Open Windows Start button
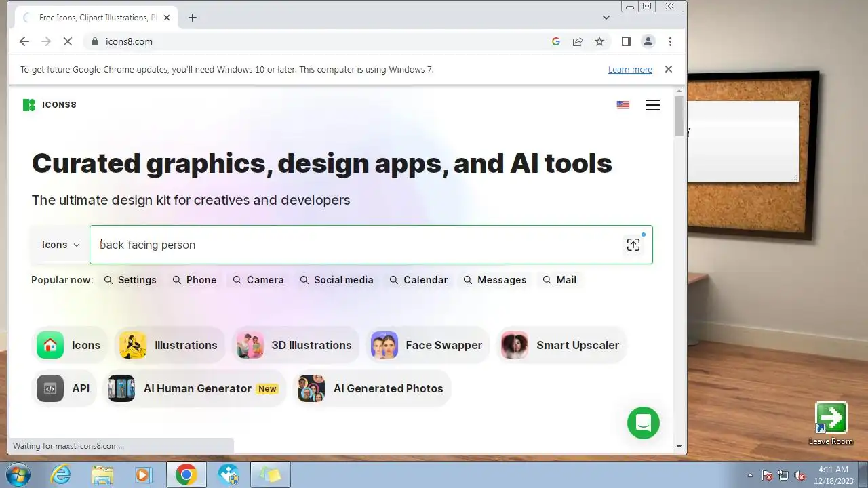The height and width of the screenshot is (488, 868). [18, 474]
